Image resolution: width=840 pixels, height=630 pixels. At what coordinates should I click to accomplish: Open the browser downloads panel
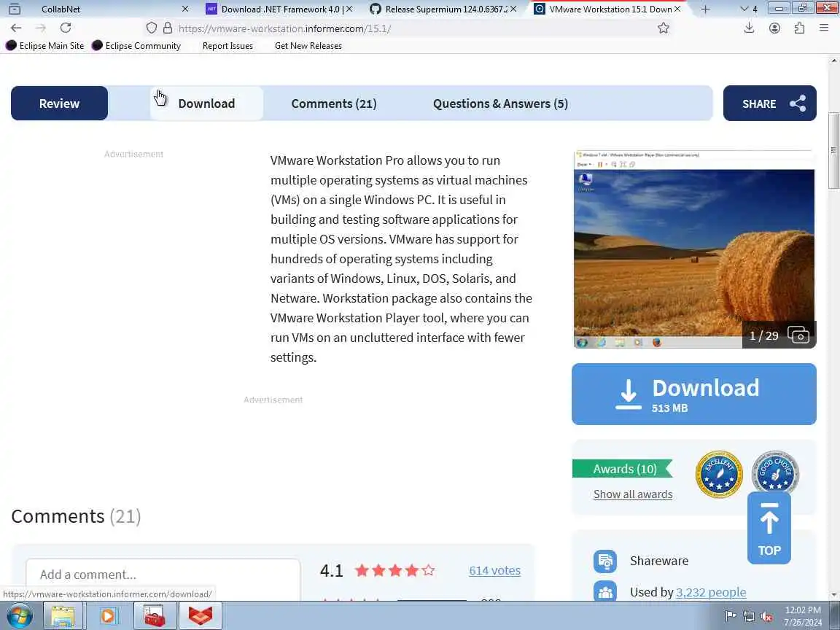(749, 28)
